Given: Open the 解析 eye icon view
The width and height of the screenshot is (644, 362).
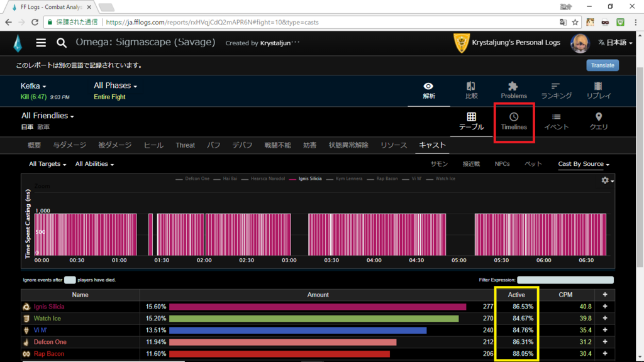Looking at the screenshot, I should (x=428, y=90).
